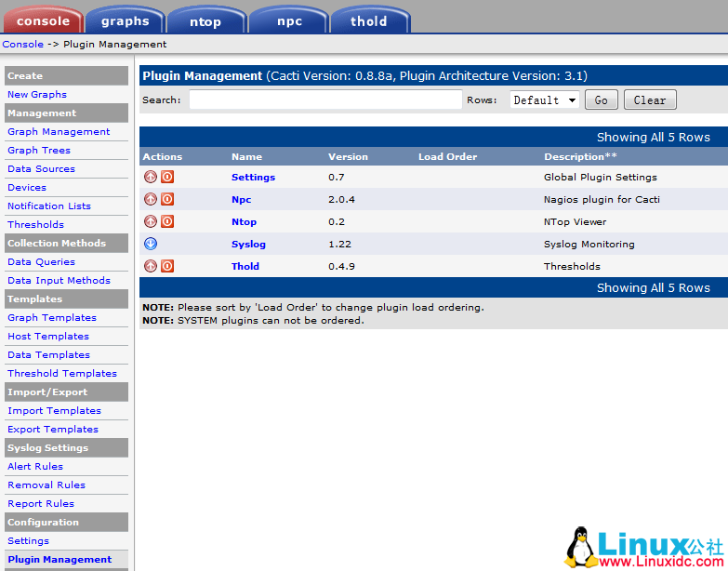The width and height of the screenshot is (728, 571).
Task: Open the Npc plugin link
Action: pos(242,199)
